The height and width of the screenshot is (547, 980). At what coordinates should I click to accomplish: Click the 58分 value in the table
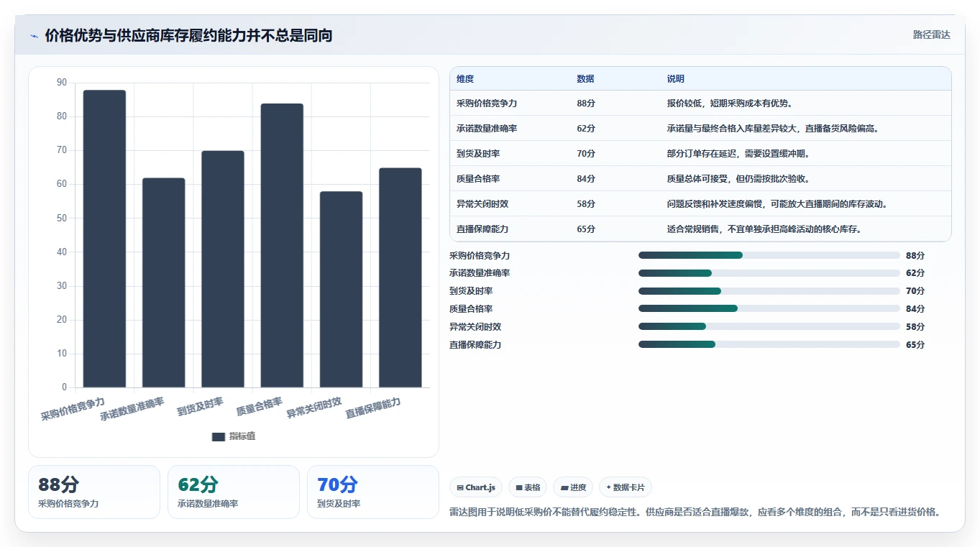click(x=586, y=204)
